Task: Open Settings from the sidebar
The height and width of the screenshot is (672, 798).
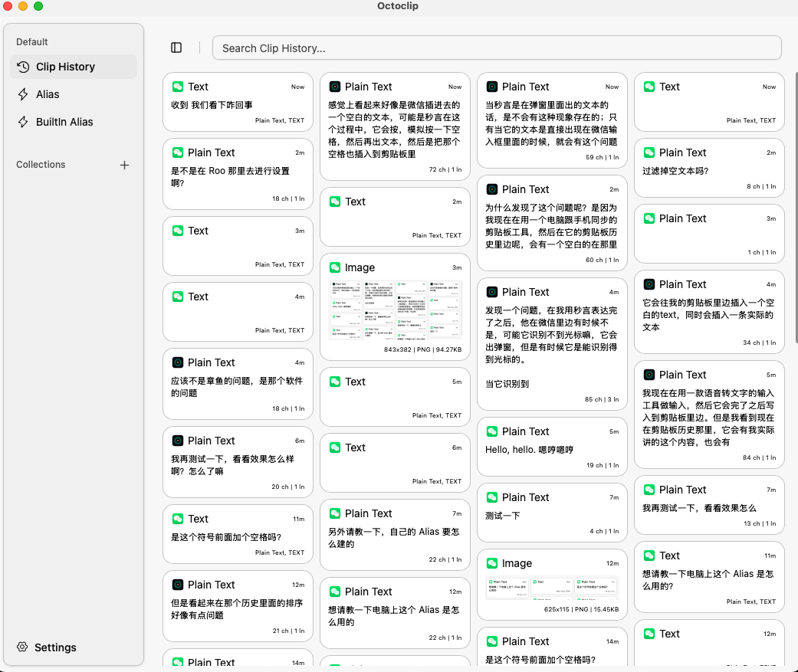Action: [x=55, y=647]
